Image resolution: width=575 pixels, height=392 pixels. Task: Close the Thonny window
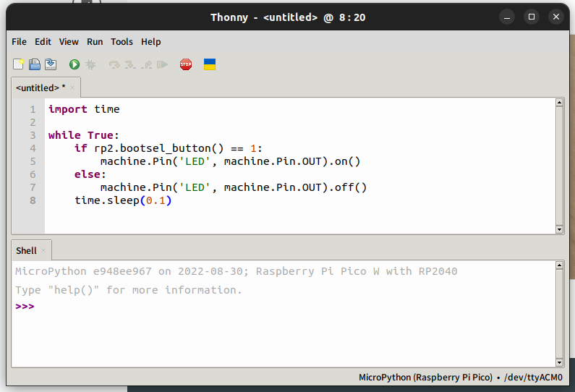556,17
